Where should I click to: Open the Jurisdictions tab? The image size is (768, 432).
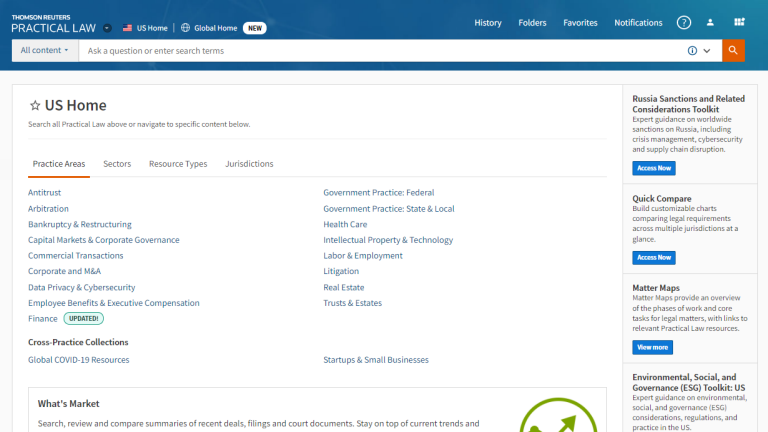point(249,164)
